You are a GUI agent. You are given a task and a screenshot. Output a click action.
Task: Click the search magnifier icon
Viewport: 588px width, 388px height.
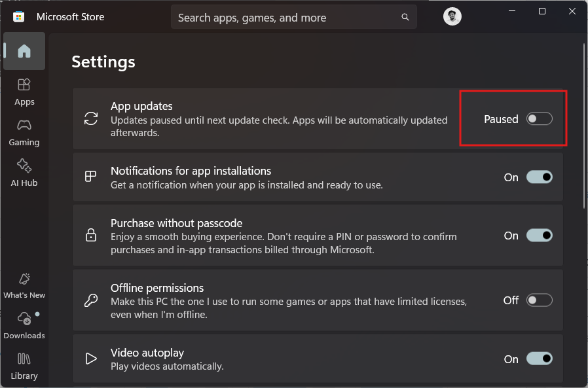tap(405, 17)
